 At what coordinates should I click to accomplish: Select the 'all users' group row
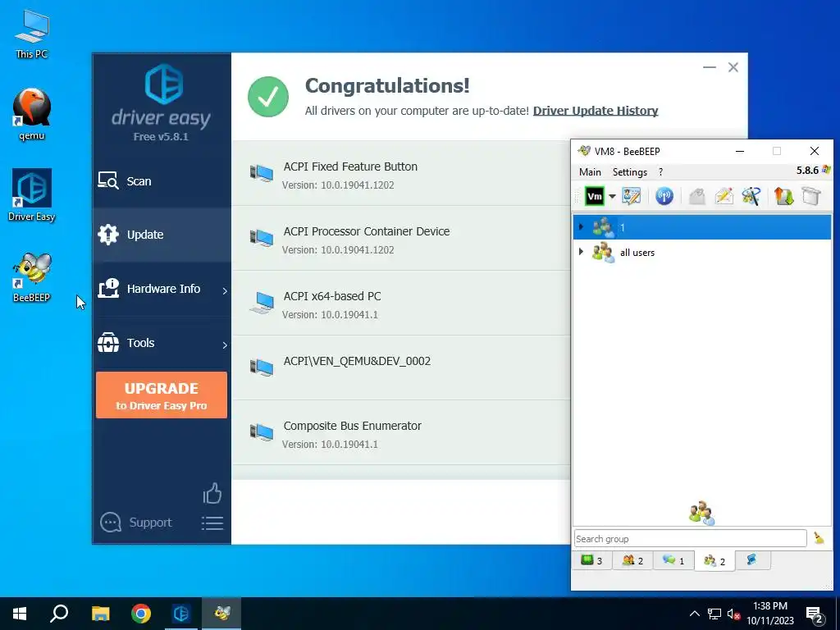702,253
